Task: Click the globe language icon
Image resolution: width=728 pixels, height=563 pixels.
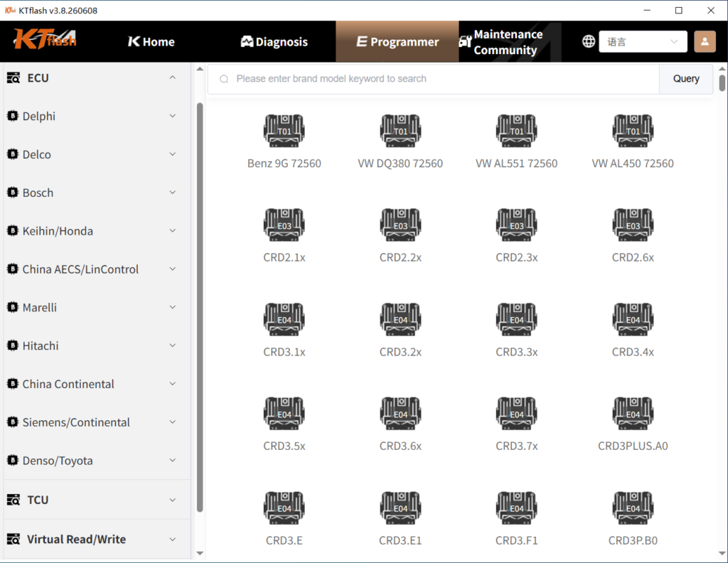Action: click(x=588, y=42)
